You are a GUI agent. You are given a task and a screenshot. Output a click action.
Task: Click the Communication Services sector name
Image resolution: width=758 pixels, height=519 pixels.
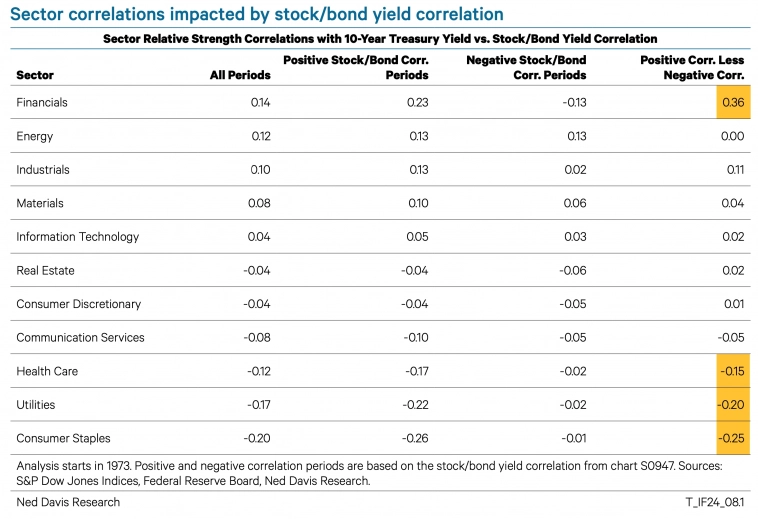click(x=80, y=337)
